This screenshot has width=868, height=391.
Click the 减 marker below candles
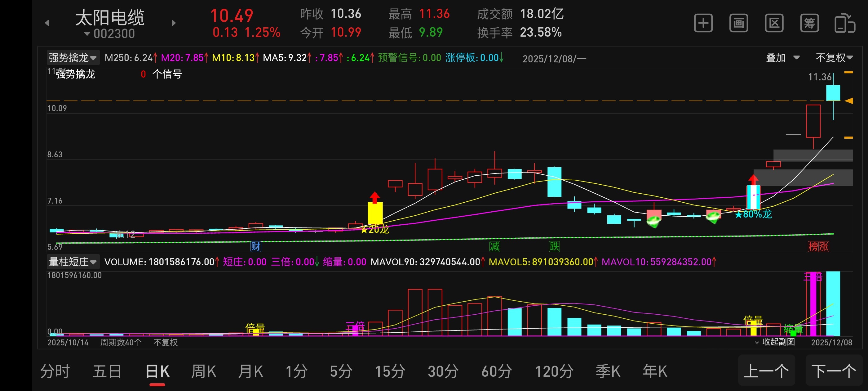(x=494, y=246)
